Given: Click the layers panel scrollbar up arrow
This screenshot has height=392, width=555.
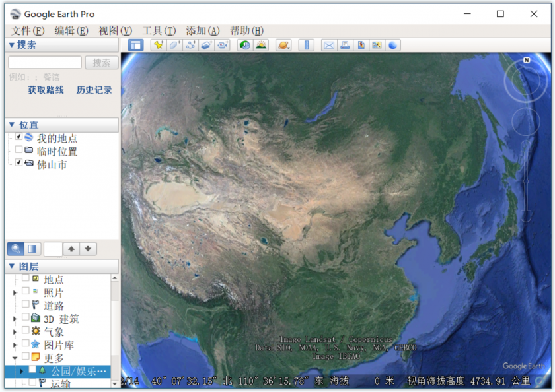Looking at the screenshot, I should [115, 278].
